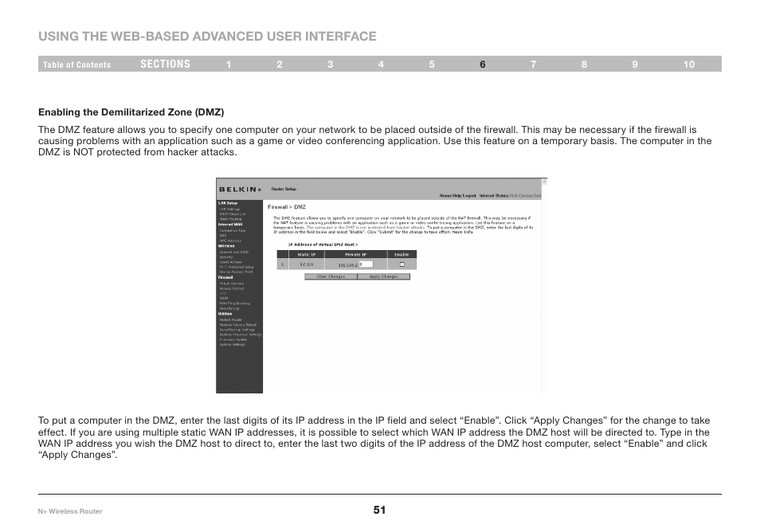Open Wireless Security in sidebar
760x532 pixels.
226,257
